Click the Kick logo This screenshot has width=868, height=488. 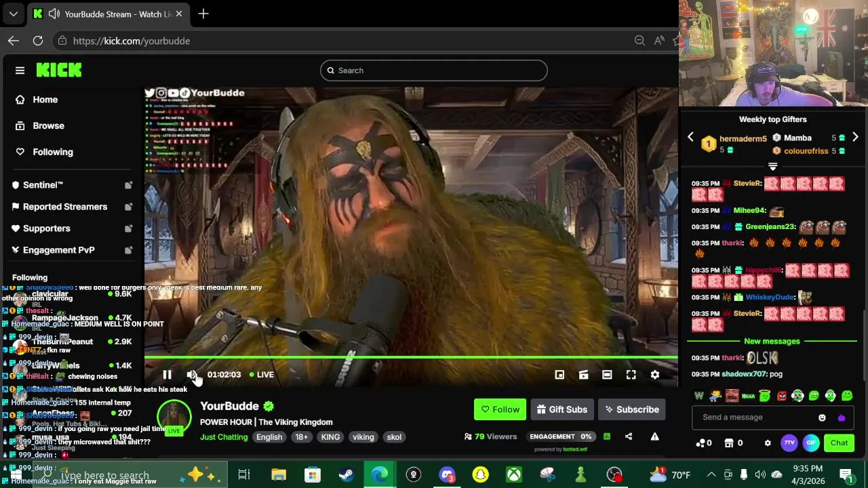pyautogui.click(x=59, y=70)
